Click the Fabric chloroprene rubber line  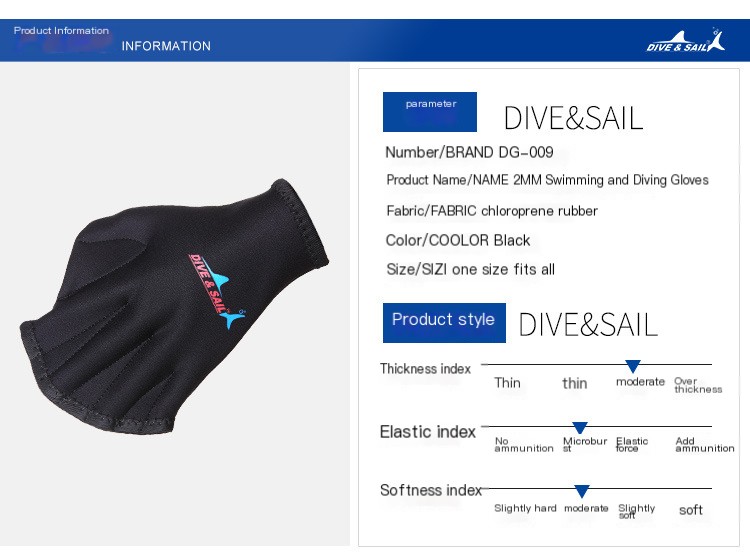[x=492, y=211]
